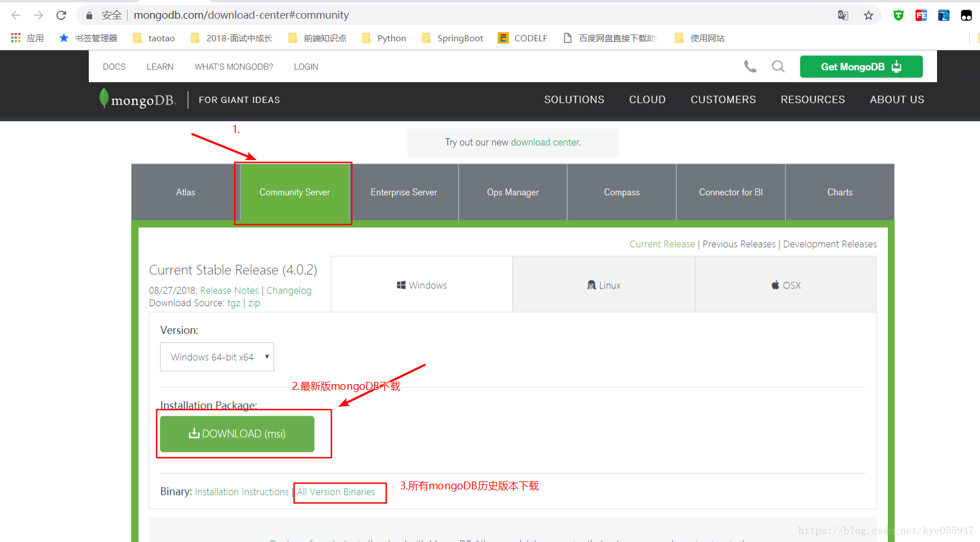
Task: Switch to the Enterprise Server tab
Action: [404, 192]
